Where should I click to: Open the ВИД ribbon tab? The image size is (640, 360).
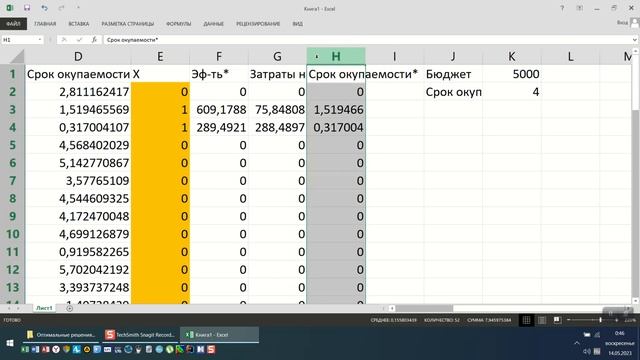[298, 24]
